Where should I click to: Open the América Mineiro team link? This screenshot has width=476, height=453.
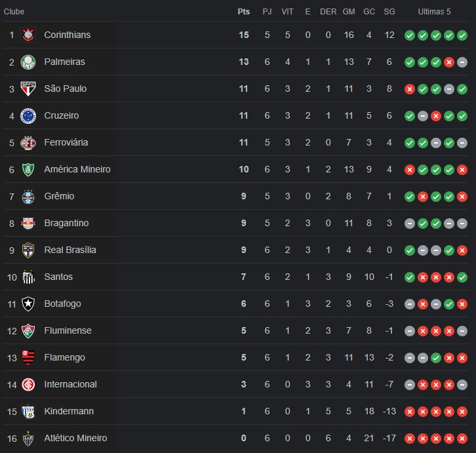(x=77, y=169)
